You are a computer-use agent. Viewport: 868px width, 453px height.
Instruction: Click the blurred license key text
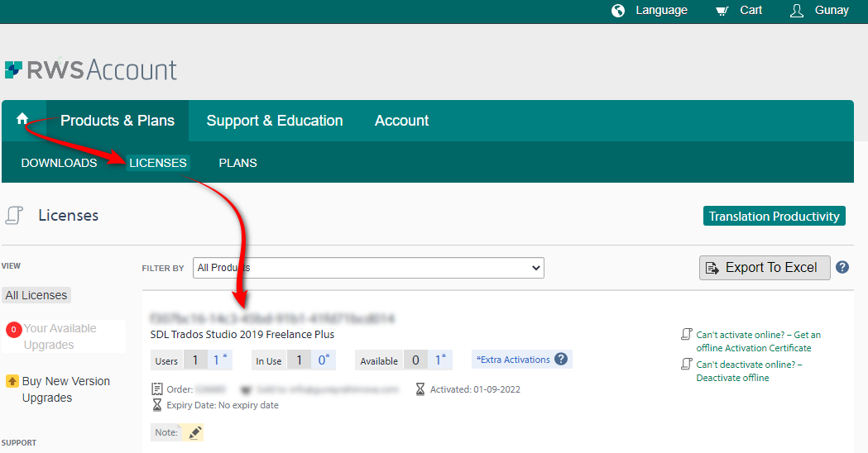coord(272,318)
